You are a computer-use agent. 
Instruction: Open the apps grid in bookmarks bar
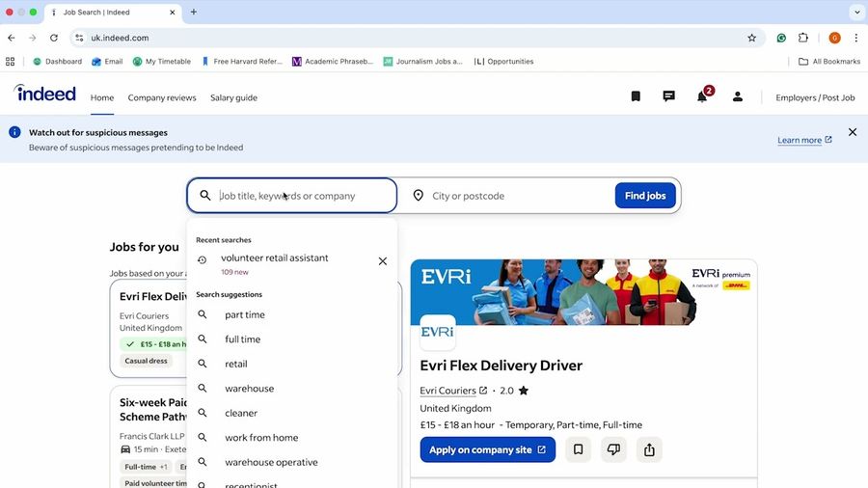[x=10, y=62]
